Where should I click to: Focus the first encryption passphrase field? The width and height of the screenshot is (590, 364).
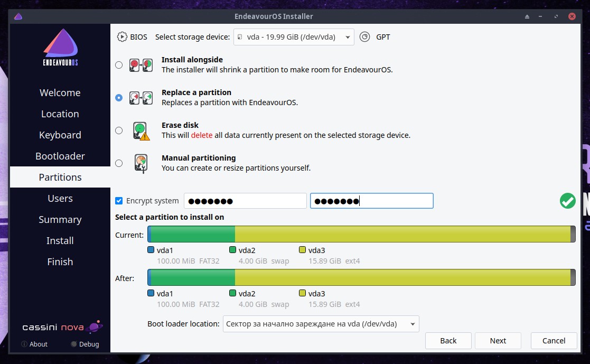pyautogui.click(x=245, y=201)
